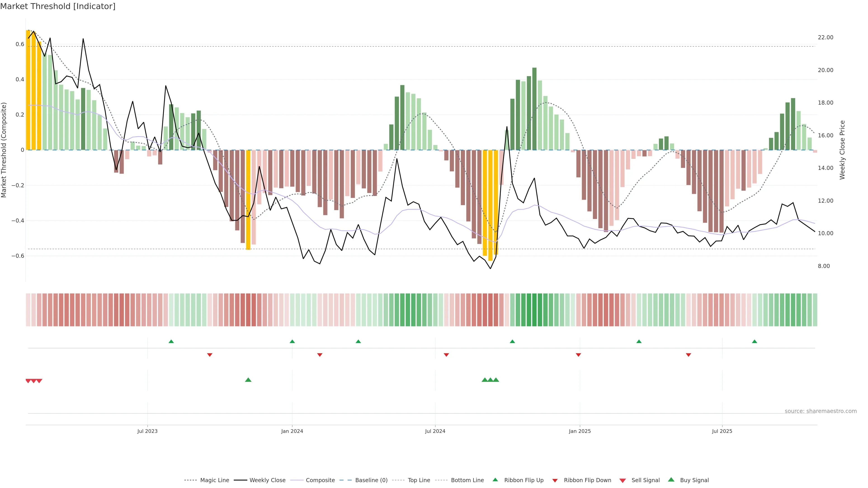Image resolution: width=868 pixels, height=488 pixels.
Task: Toggle the Magic Line legend entry
Action: pos(214,480)
